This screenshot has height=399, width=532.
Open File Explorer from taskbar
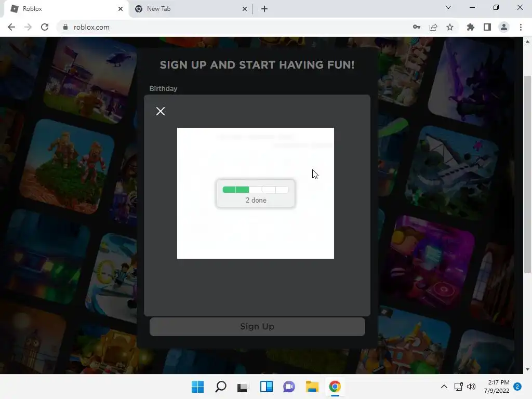[312, 387]
